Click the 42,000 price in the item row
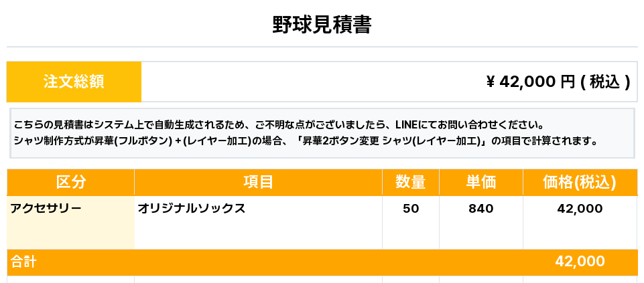644x283 pixels. coord(580,209)
